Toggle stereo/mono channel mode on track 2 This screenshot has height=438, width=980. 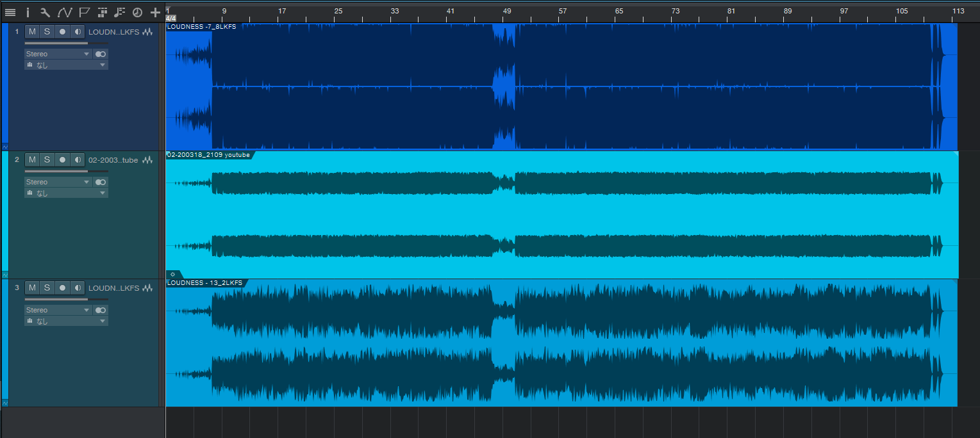(101, 182)
